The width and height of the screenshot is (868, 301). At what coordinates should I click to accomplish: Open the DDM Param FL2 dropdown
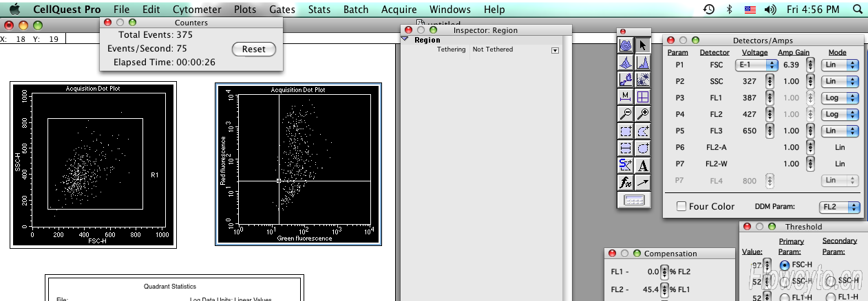point(839,206)
